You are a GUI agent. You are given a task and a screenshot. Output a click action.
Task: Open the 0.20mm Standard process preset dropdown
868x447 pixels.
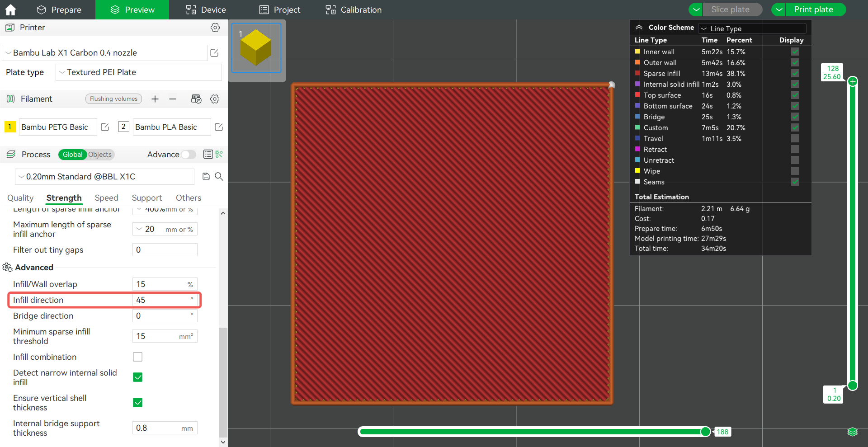click(105, 177)
